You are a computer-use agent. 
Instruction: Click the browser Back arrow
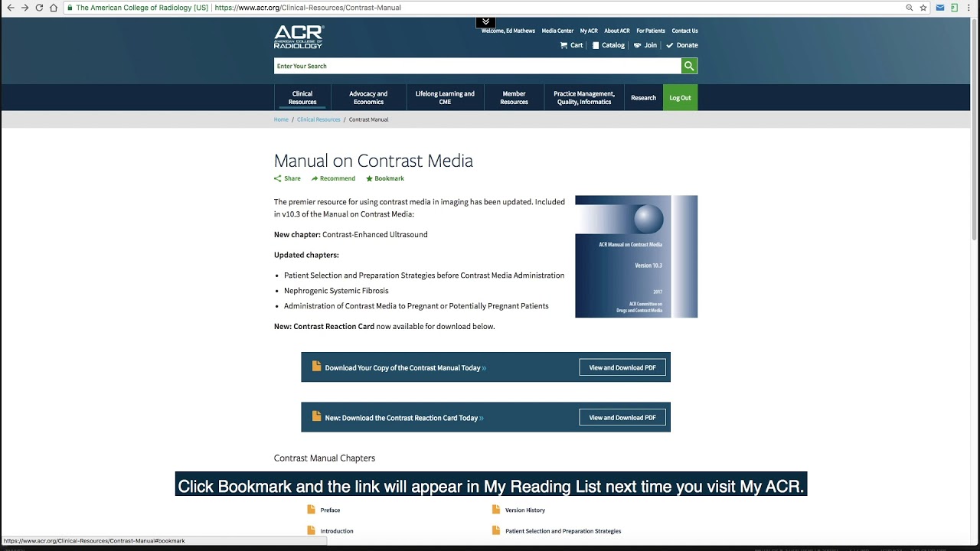pos(10,8)
